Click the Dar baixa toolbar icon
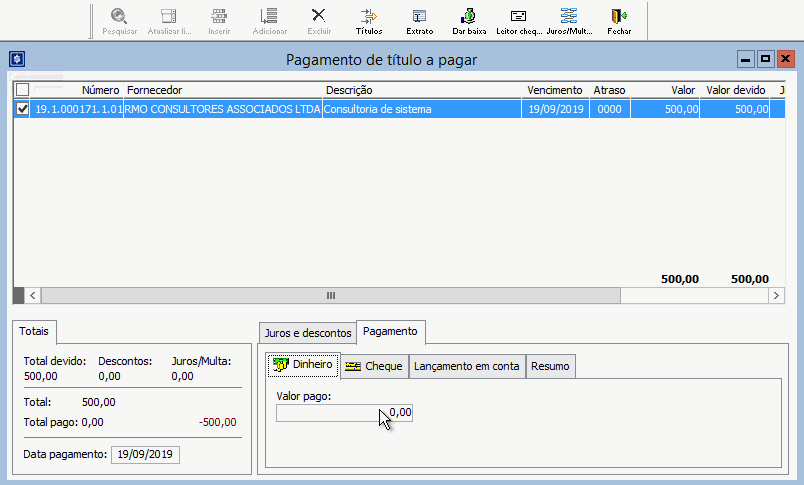 [x=469, y=20]
